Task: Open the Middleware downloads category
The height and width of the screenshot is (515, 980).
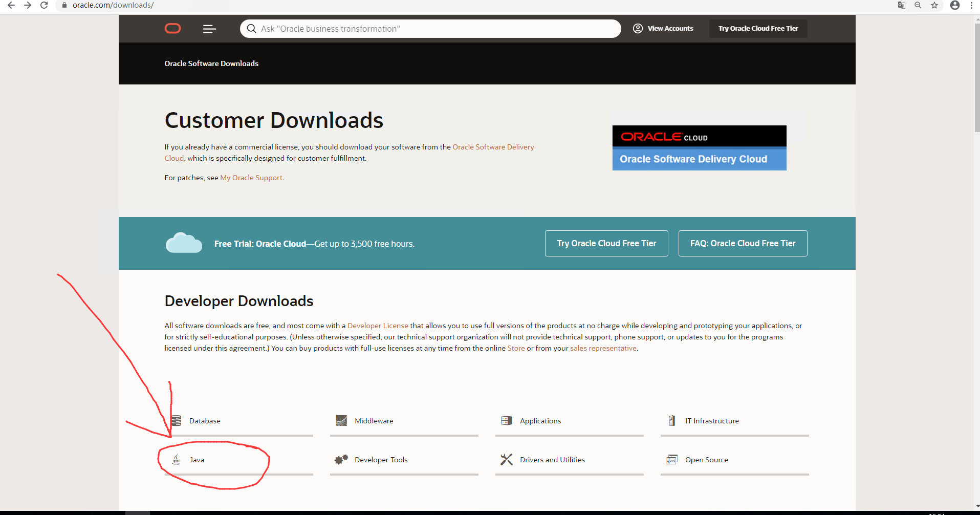Action: (x=404, y=421)
